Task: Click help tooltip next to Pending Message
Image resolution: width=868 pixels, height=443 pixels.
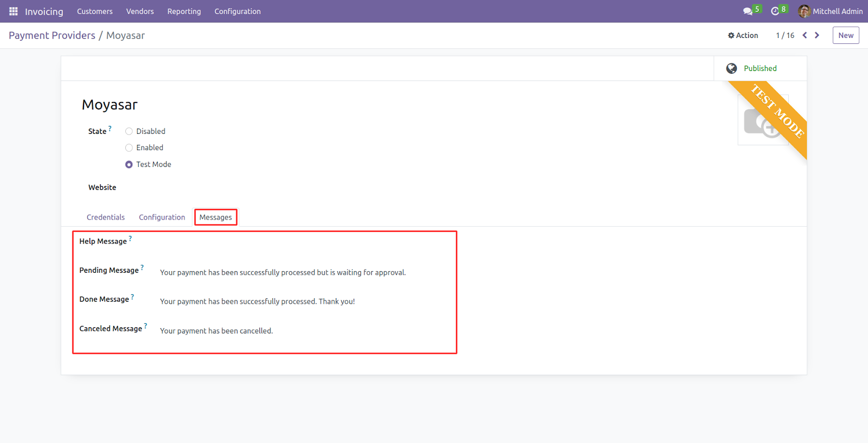Action: 142,267
